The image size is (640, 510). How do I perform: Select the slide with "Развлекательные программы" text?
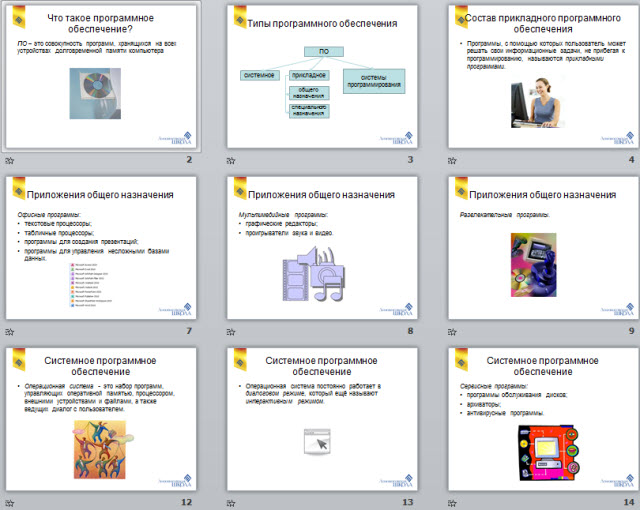click(542, 250)
